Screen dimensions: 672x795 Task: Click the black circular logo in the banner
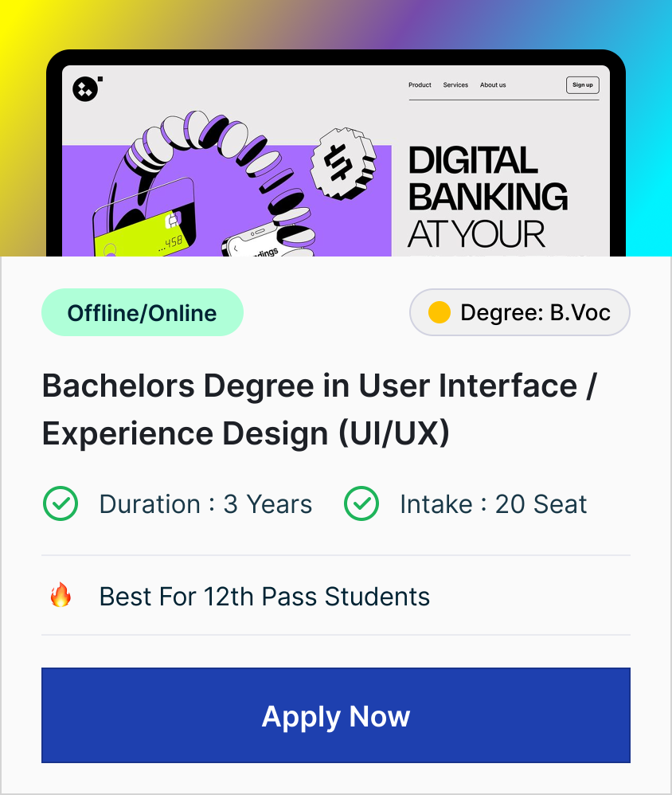pyautogui.click(x=84, y=89)
